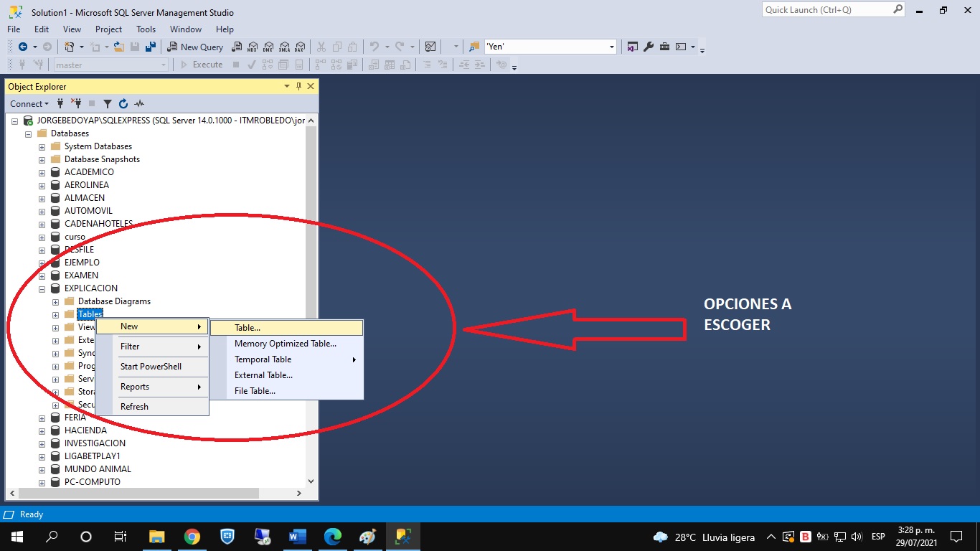Open Microsoft Word from the taskbar
The image size is (980, 551).
[297, 537]
